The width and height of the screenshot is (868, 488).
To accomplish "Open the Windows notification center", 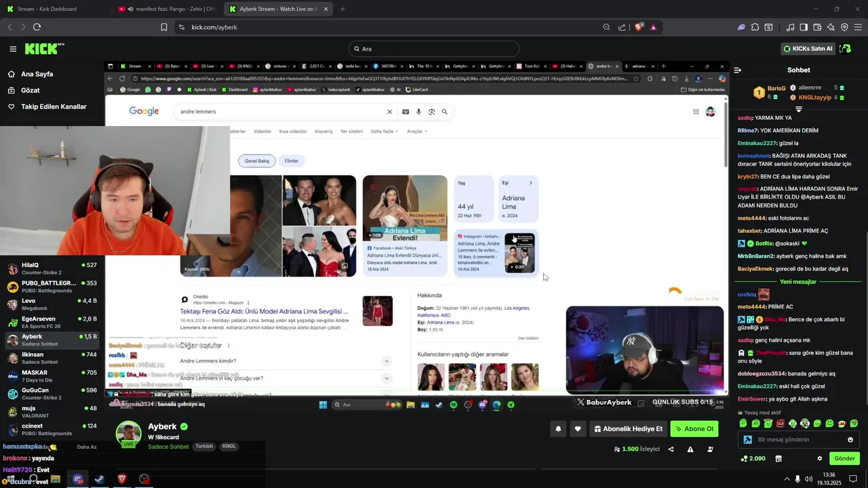I will pyautogui.click(x=854, y=479).
